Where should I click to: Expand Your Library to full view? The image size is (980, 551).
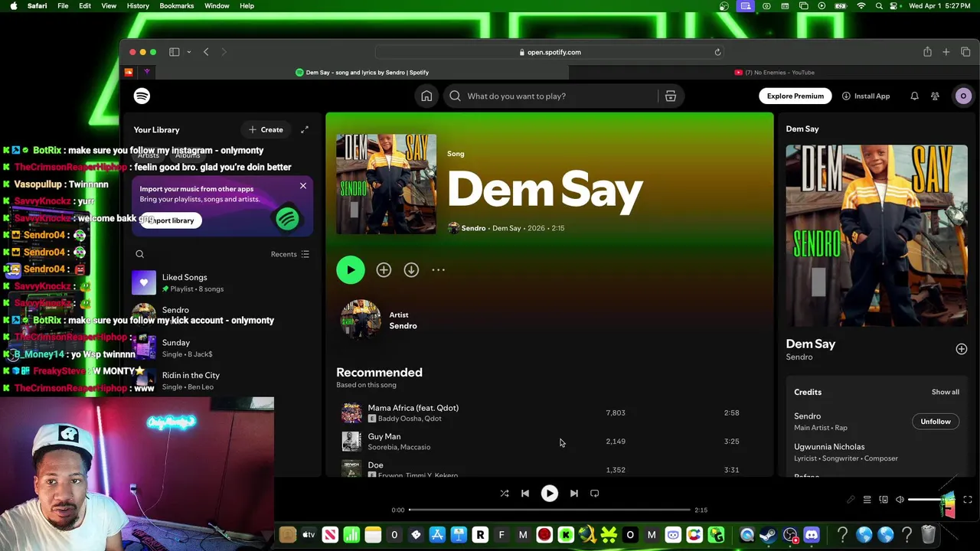[x=305, y=129]
